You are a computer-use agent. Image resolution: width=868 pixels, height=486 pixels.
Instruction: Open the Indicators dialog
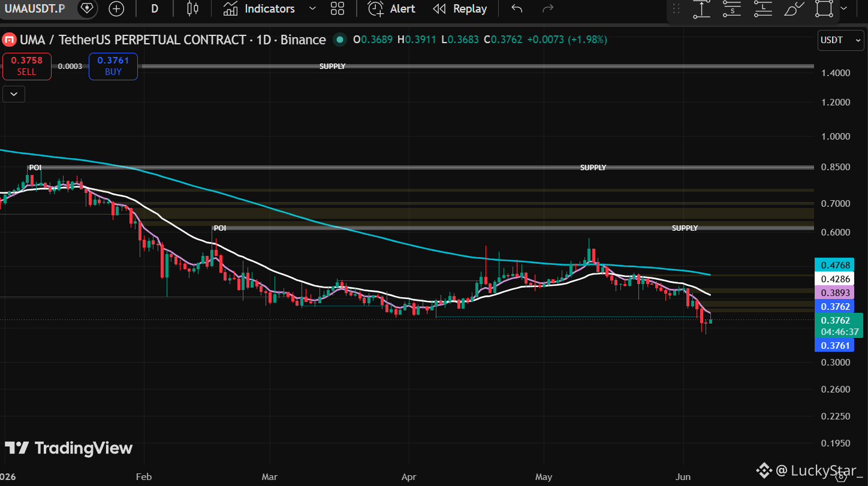click(x=259, y=8)
